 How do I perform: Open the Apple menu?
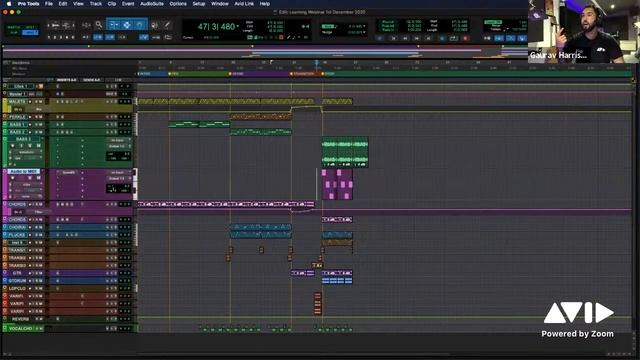[9, 4]
